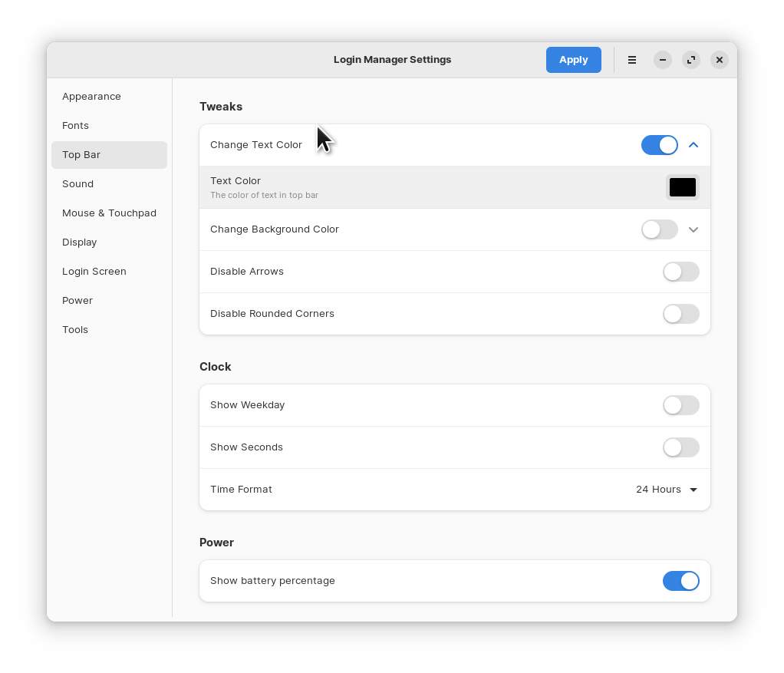Open the Power sidebar section
784x673 pixels.
109,301
